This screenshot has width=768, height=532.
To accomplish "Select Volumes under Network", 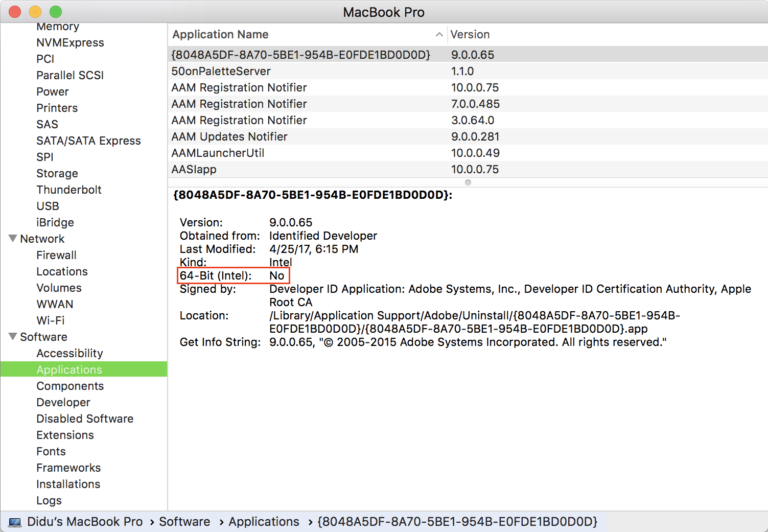I will (59, 288).
